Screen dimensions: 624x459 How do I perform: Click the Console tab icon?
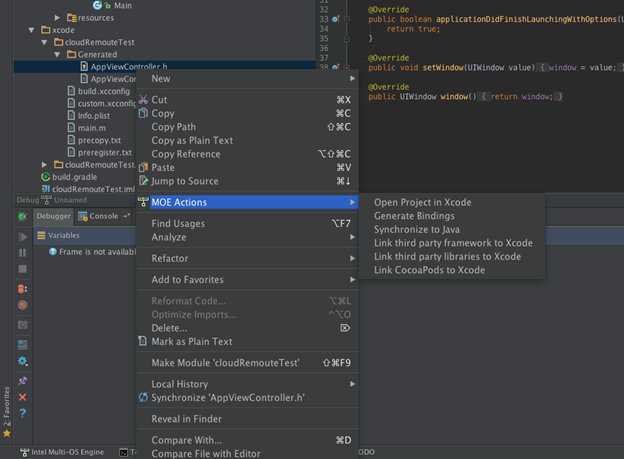point(83,216)
